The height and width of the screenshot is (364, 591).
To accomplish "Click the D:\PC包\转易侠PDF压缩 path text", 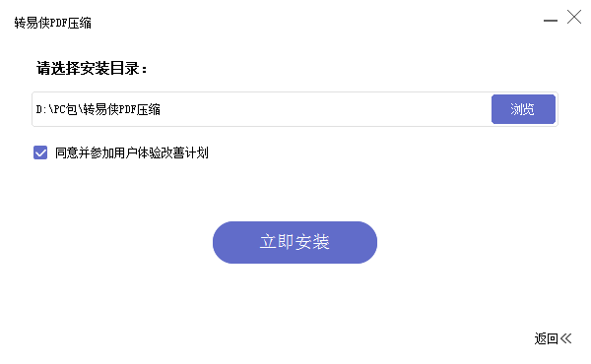I will click(x=98, y=109).
